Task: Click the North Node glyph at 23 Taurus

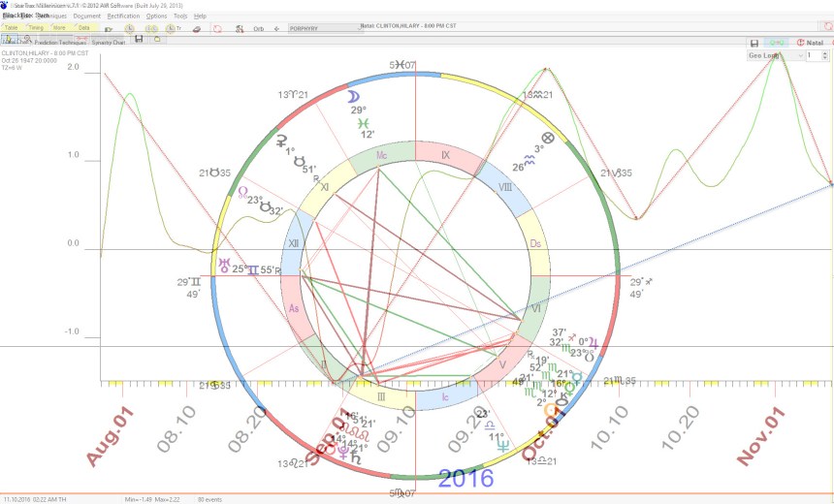Action: (x=242, y=193)
